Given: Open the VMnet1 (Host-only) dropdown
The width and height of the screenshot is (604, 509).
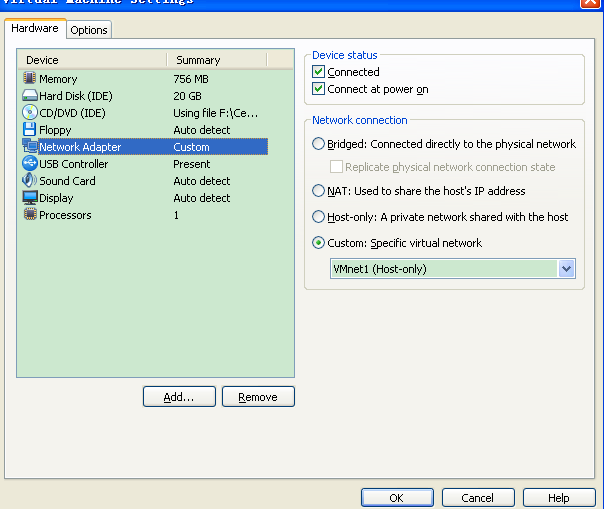Looking at the screenshot, I should point(566,269).
